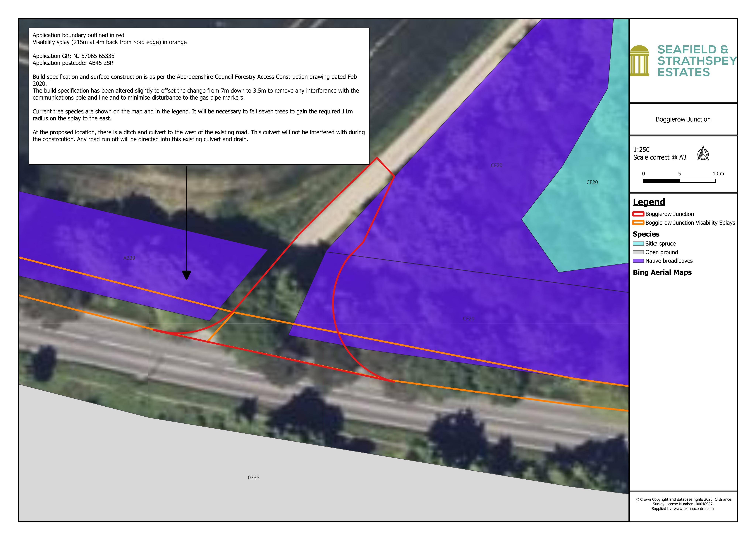Viewport: 756px width, 535px height.
Task: Click the '10 m' scale bar label
Action: coord(718,174)
